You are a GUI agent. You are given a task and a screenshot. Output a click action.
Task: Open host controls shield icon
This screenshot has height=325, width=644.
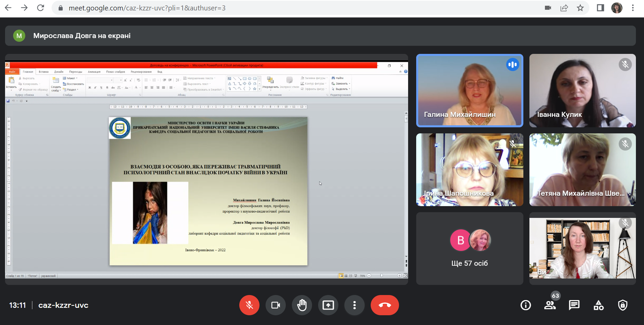point(622,305)
